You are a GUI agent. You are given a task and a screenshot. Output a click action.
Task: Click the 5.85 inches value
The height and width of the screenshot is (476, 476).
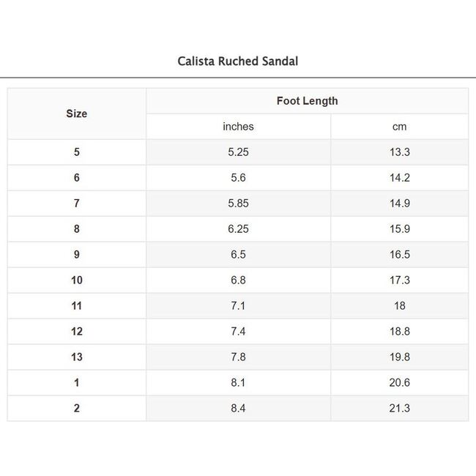(238, 203)
